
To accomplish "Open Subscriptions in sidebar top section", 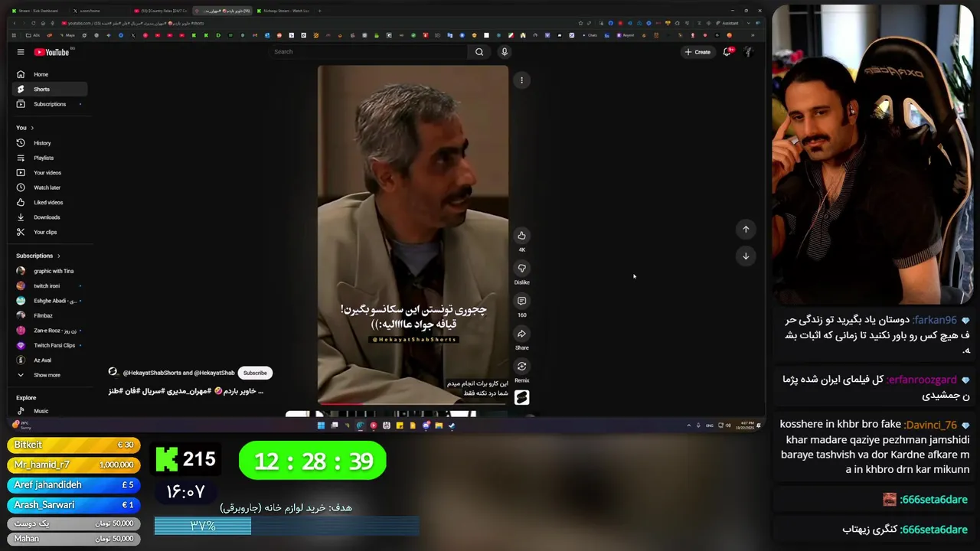I will 50,104.
